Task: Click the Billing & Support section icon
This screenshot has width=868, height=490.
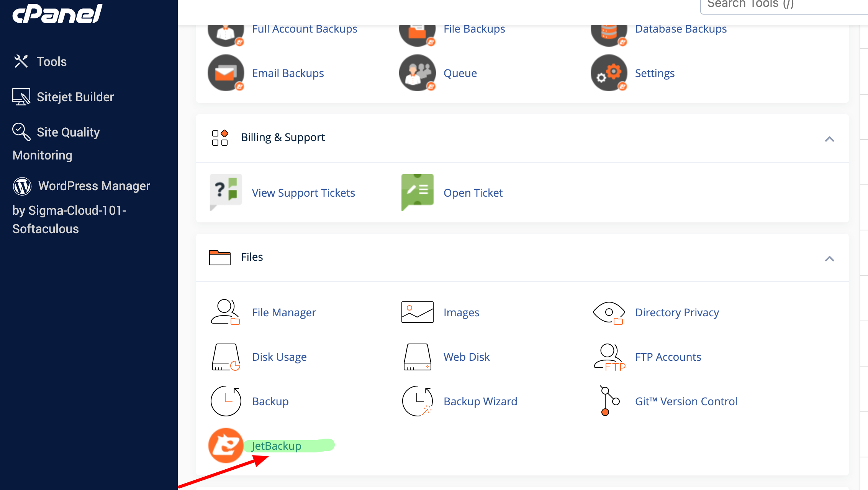Action: 220,138
